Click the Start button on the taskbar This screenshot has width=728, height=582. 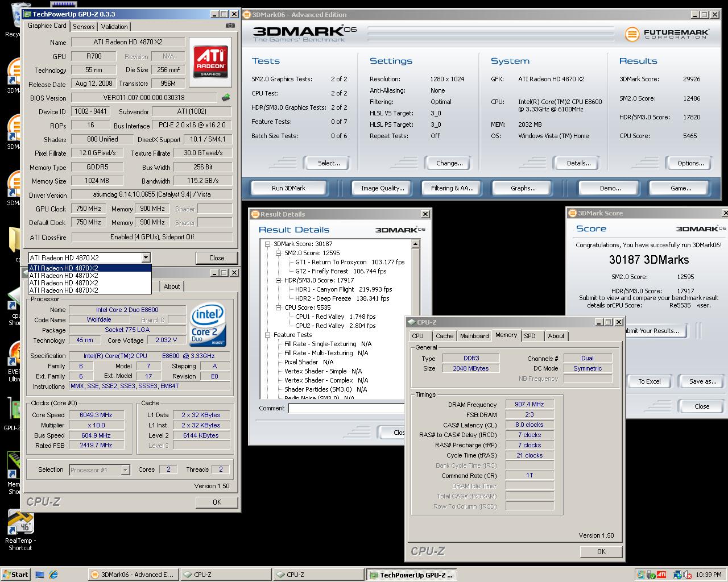coord(15,575)
